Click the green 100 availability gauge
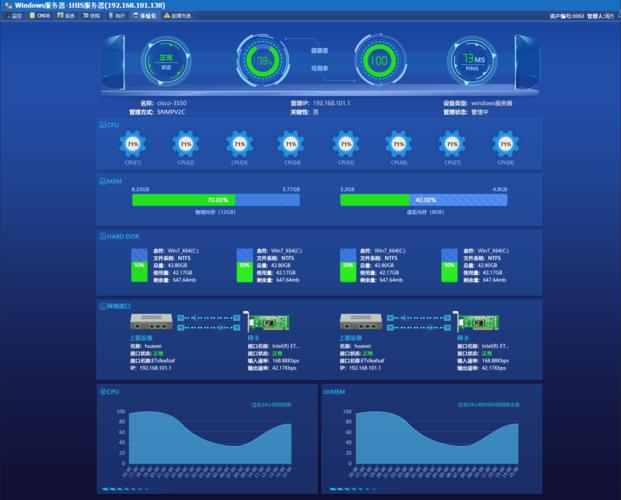This screenshot has width=621, height=500. 379,61
